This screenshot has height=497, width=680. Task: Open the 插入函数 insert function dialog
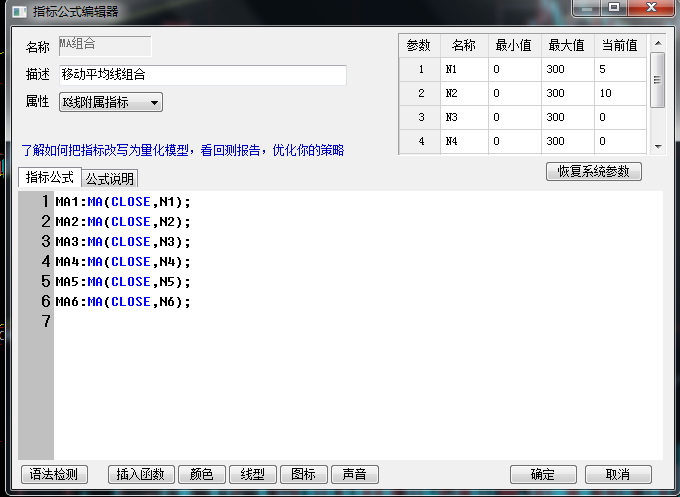tap(141, 474)
